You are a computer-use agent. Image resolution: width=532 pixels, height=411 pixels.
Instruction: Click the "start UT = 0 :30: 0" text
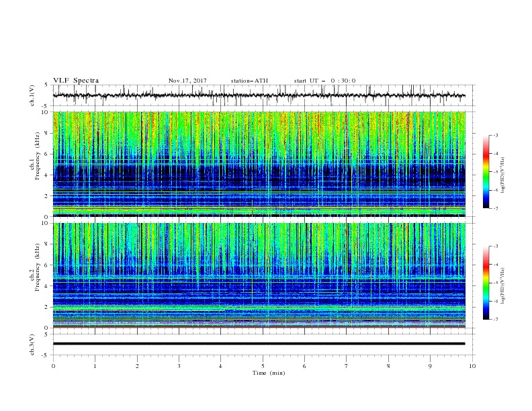pos(324,81)
